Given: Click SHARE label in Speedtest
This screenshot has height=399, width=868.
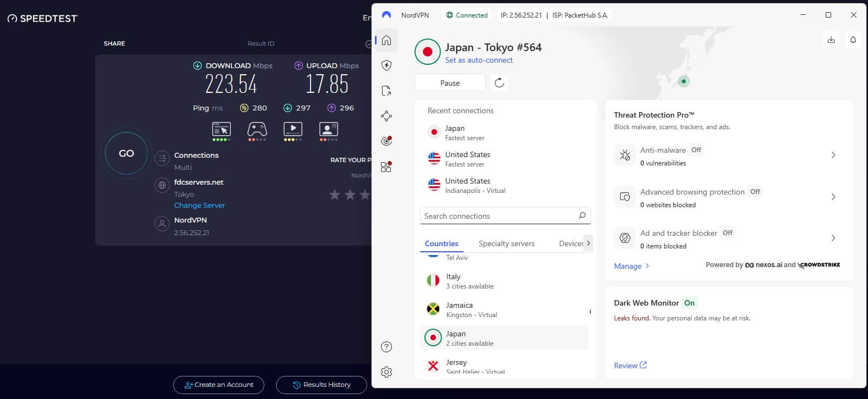Looking at the screenshot, I should [x=114, y=43].
